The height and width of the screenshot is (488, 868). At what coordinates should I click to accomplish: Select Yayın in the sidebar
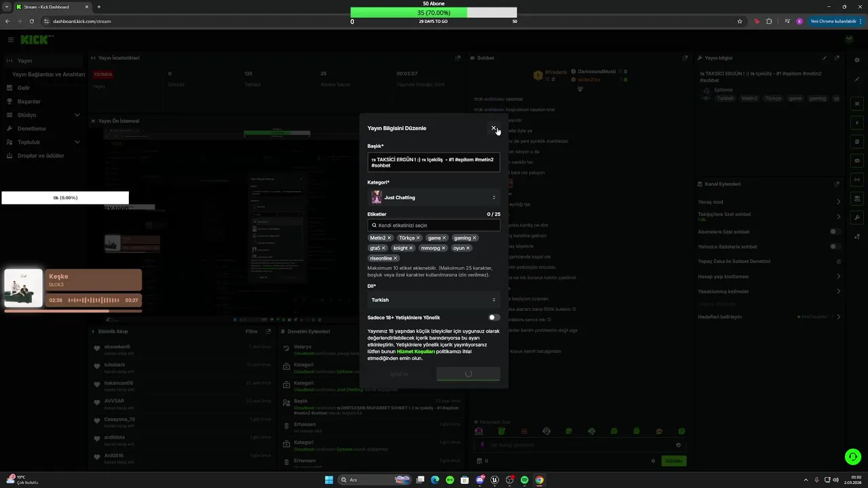pyautogui.click(x=44, y=61)
